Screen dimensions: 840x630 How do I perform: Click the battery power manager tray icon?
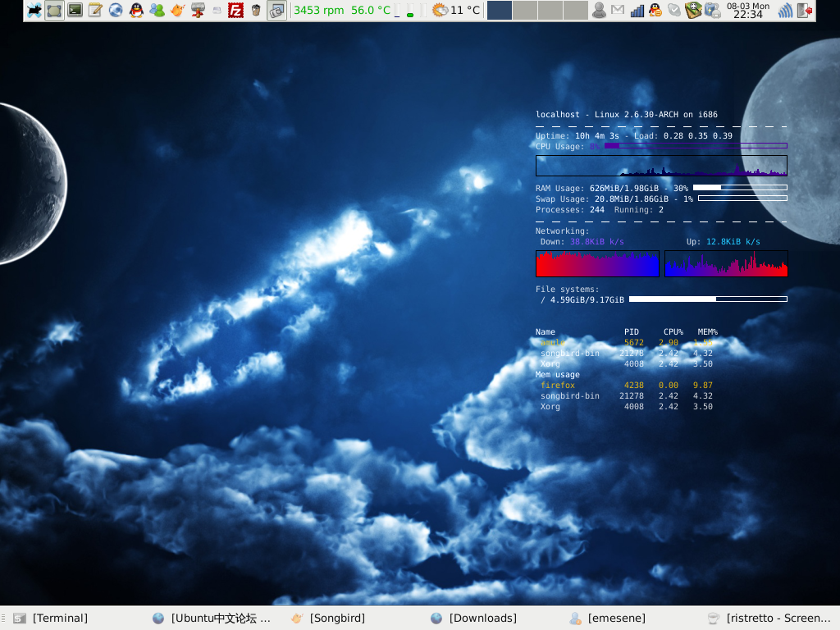coord(713,10)
